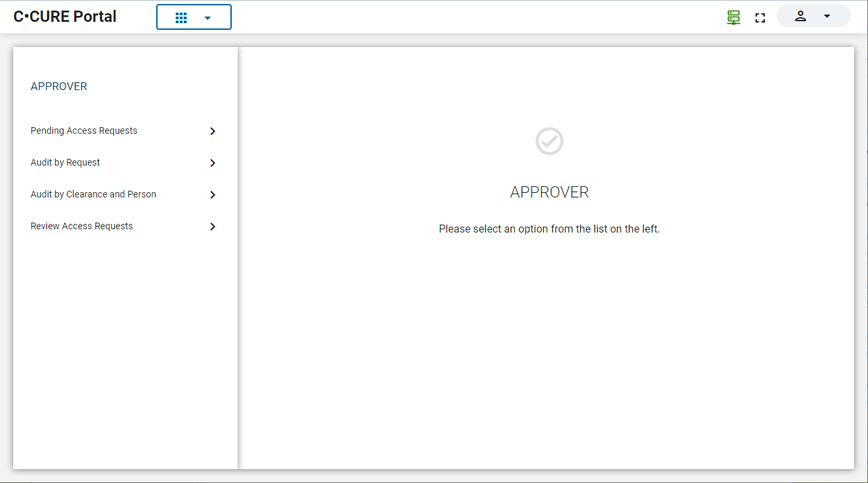The image size is (868, 483).
Task: Open Review Access Requests
Action: [x=124, y=226]
